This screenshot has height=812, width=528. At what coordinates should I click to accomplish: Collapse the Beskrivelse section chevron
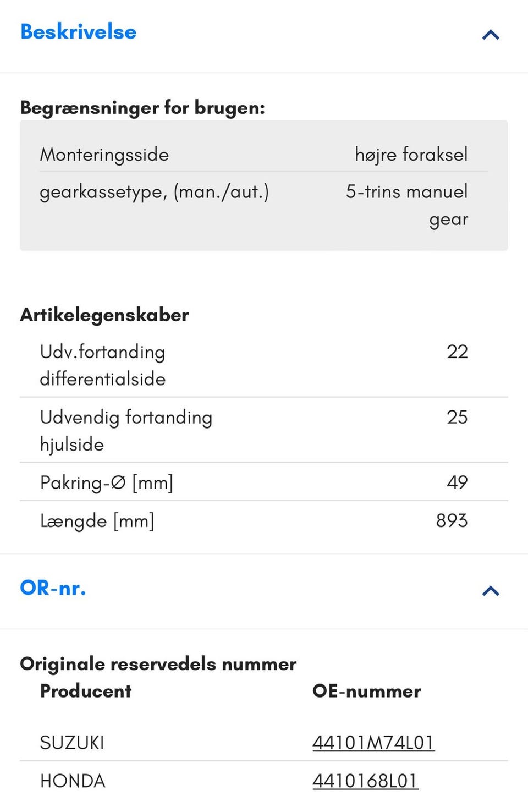click(490, 35)
